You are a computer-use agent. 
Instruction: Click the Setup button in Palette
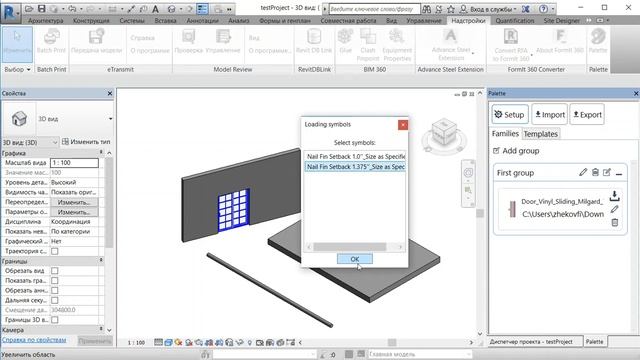(x=510, y=115)
